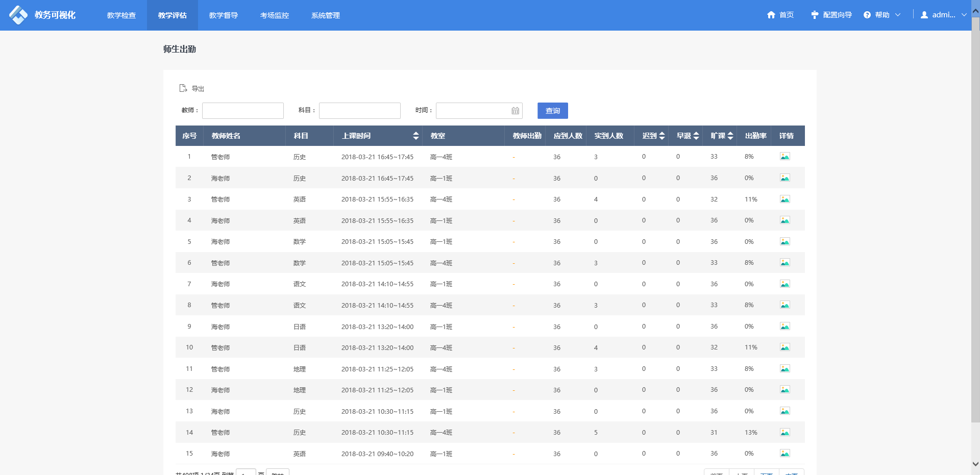The width and height of the screenshot is (980, 475).
Task: Open the calendar icon in 时间 field
Action: (x=516, y=111)
